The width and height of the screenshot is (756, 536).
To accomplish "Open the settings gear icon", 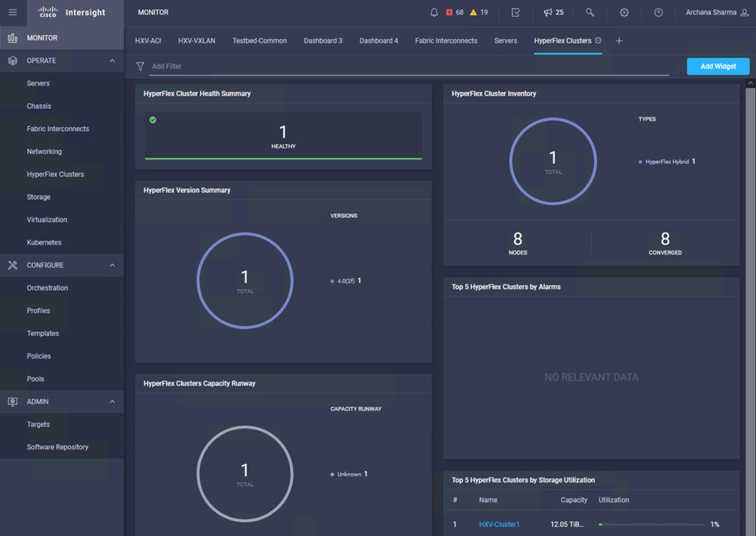I will point(624,13).
